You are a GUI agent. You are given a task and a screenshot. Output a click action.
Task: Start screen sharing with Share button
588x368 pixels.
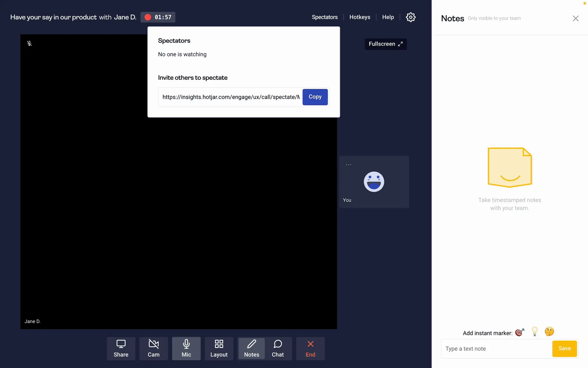coord(121,348)
